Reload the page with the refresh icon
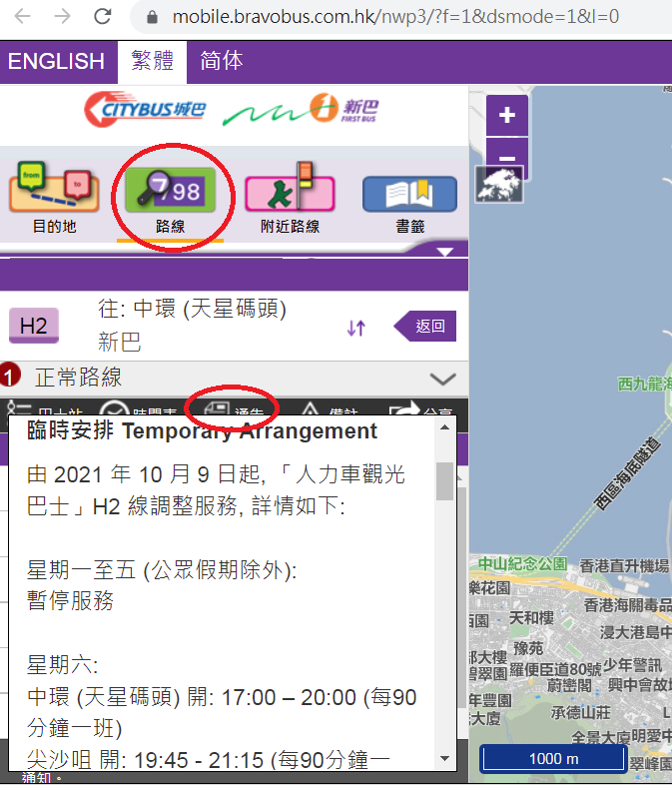 (x=103, y=17)
